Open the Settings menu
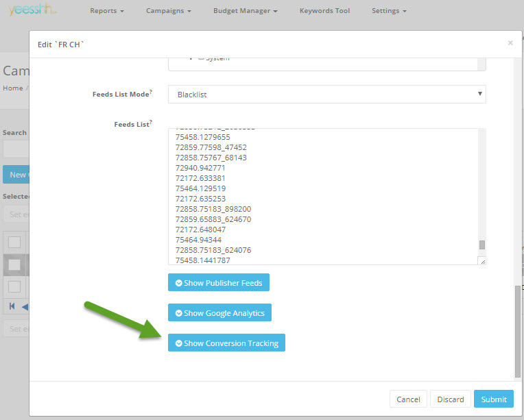 [x=389, y=11]
